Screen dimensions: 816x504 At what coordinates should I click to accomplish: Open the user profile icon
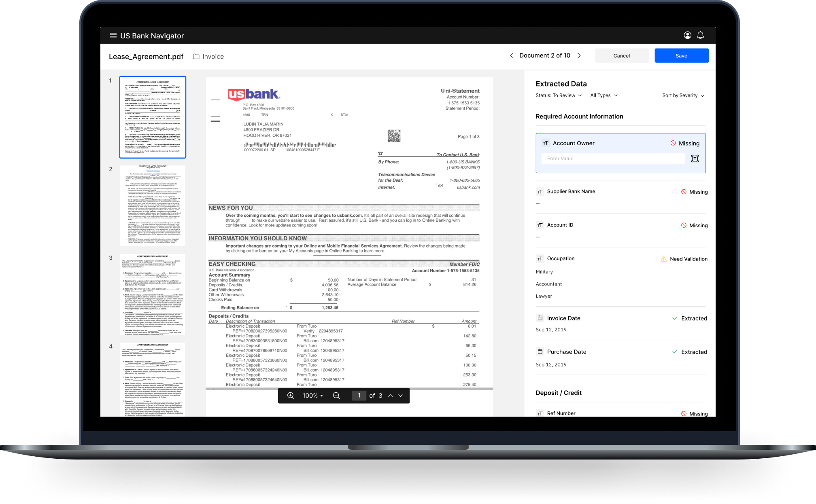tap(687, 35)
